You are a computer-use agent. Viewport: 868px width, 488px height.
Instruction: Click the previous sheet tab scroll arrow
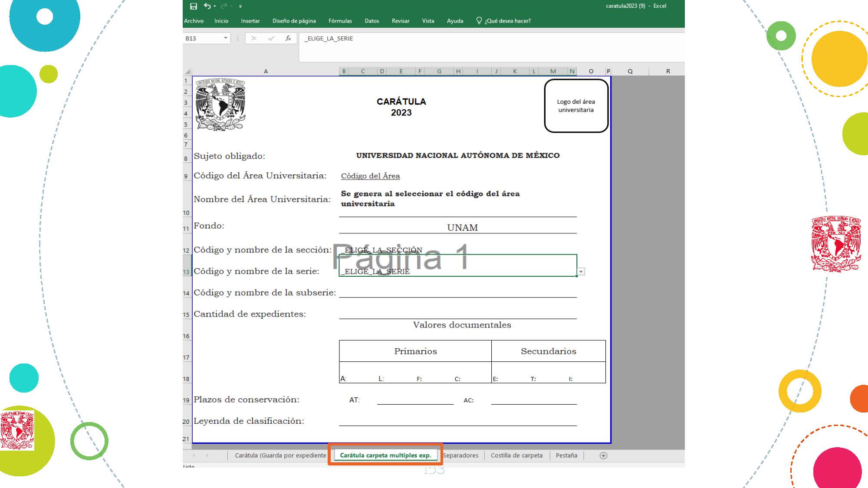point(194,455)
